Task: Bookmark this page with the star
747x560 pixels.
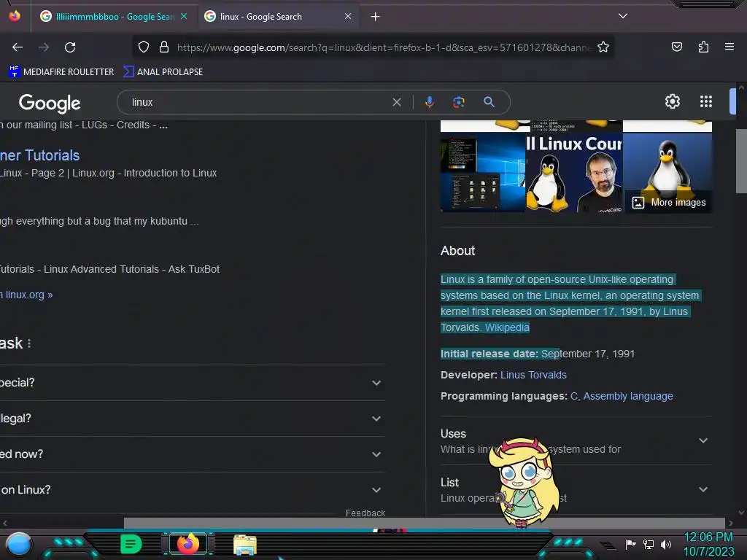Action: tap(603, 47)
